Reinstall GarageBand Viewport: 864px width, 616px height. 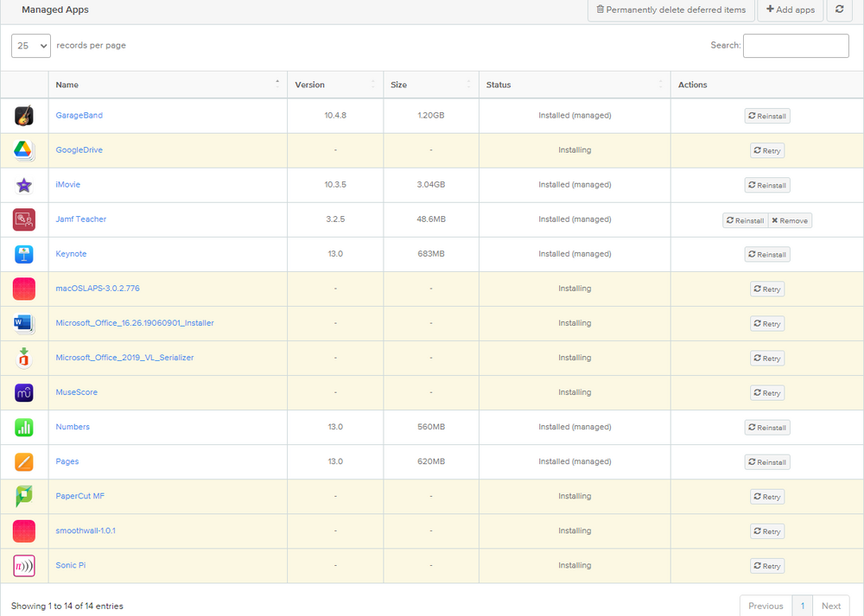point(767,116)
